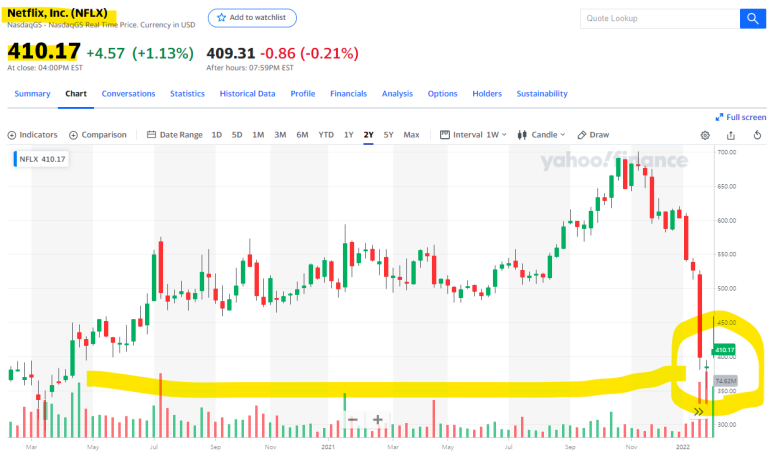Screen dimensions: 773x456
Task: Open the Statistics tab
Action: tap(187, 94)
